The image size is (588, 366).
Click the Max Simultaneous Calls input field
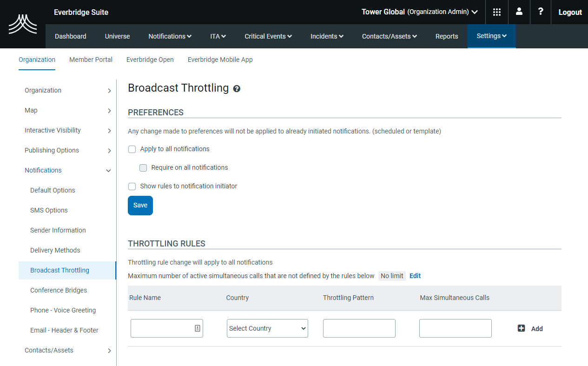click(455, 328)
